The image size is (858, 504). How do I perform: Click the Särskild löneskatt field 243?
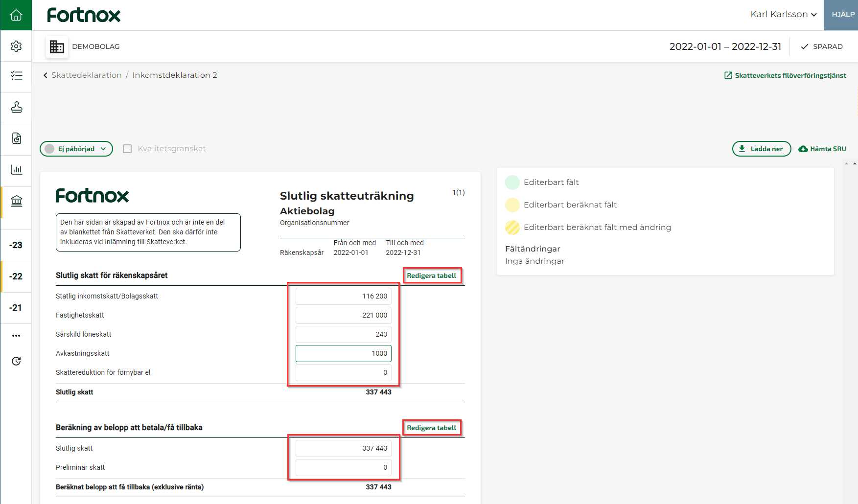[x=344, y=334]
